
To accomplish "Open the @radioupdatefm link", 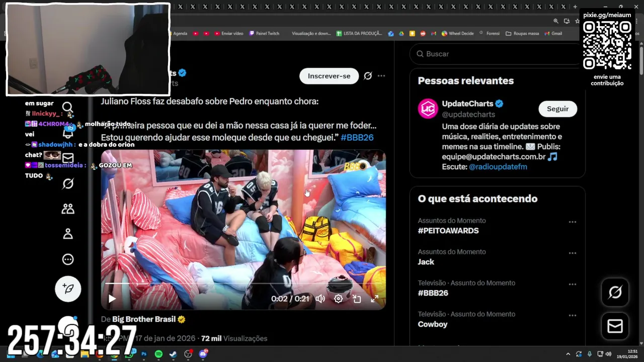I will 498,166.
